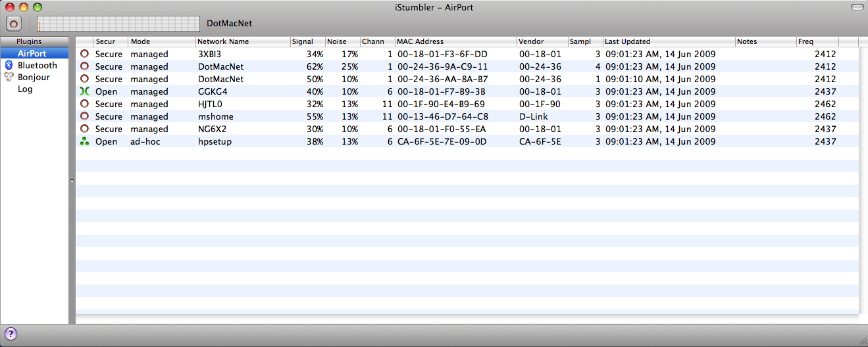This screenshot has height=347, width=868.
Task: Click MAC address 00-18-01-F0-55-EA
Action: (442, 129)
